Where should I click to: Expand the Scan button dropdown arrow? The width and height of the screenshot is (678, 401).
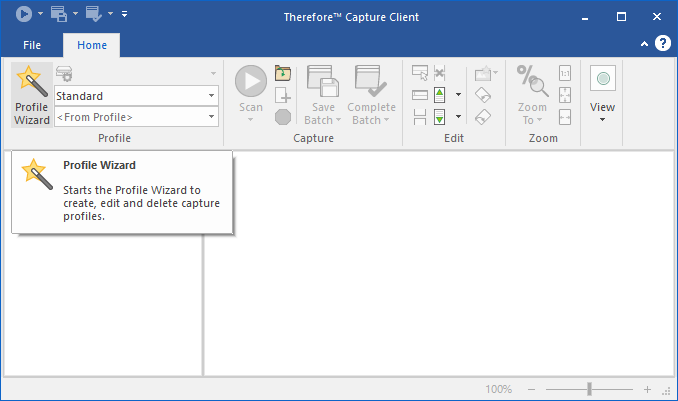pyautogui.click(x=251, y=120)
